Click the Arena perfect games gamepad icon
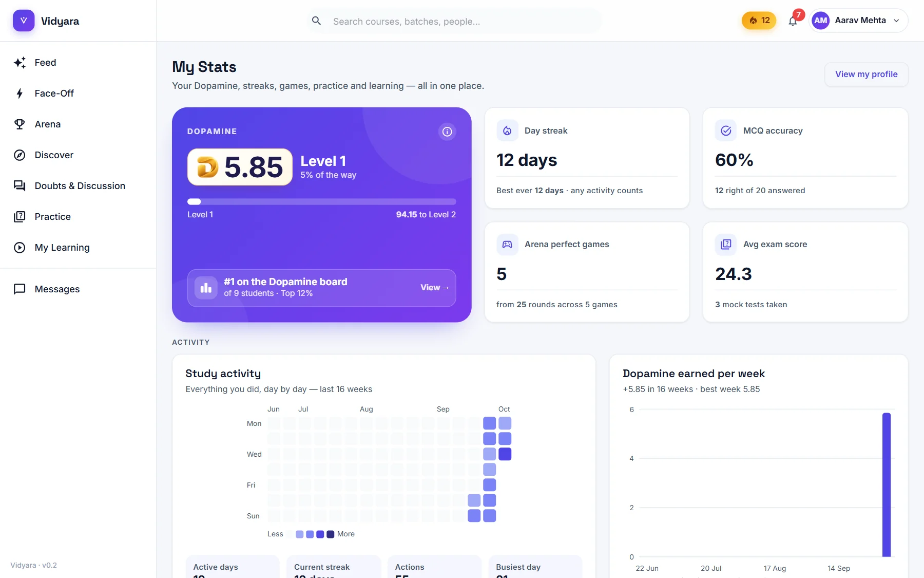924x578 pixels. [507, 245]
